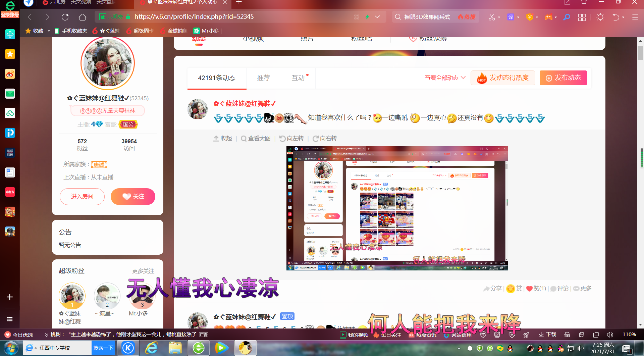This screenshot has width=644, height=356.
Task: Go to the browser home page
Action: coord(83,17)
